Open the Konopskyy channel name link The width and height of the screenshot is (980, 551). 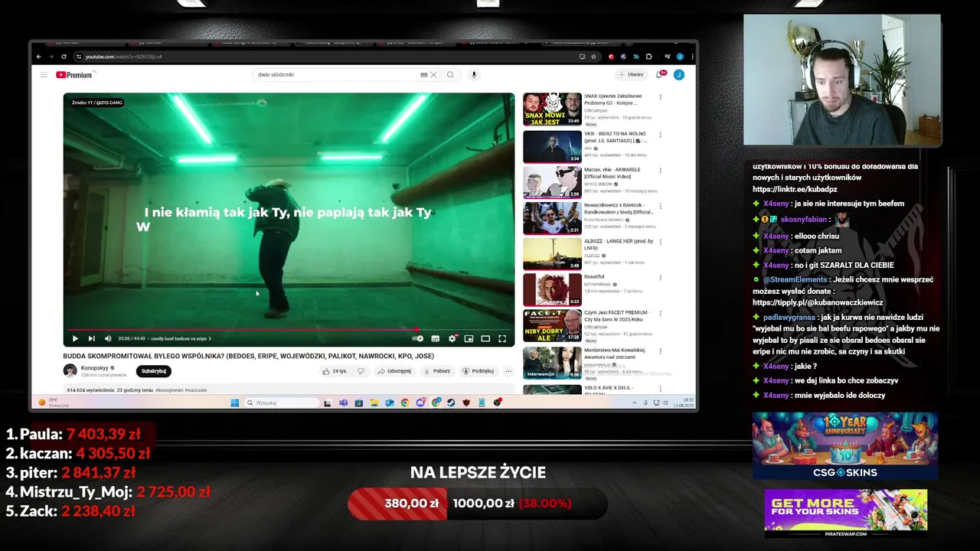95,368
